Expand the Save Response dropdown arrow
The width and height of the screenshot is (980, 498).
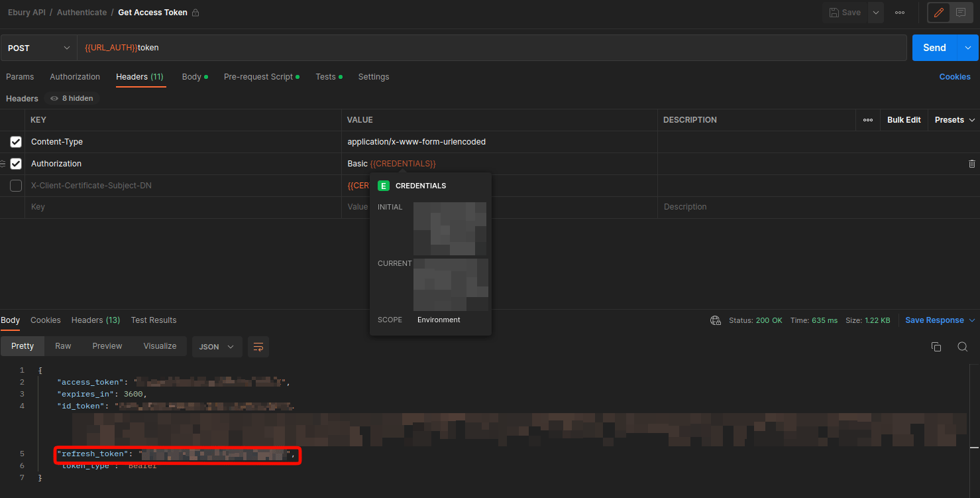point(972,320)
